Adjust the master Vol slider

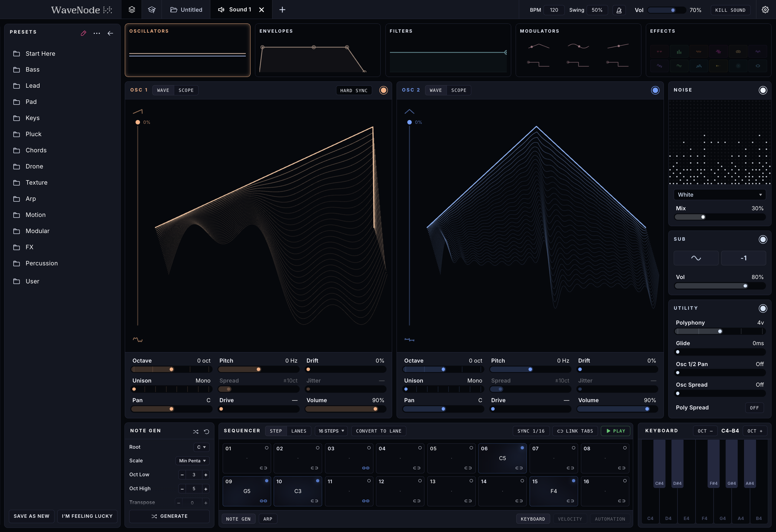[x=666, y=10]
